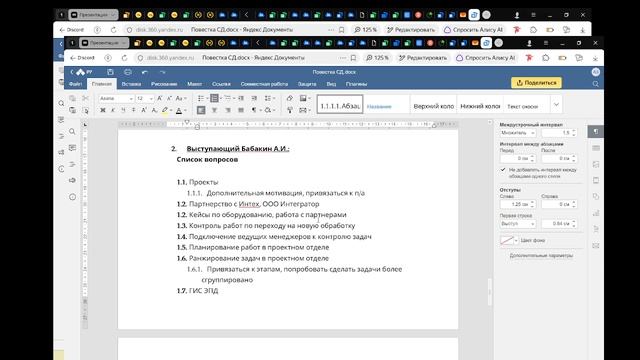Increase paragraph indent
The width and height of the screenshot is (640, 360).
pyautogui.click(x=254, y=98)
